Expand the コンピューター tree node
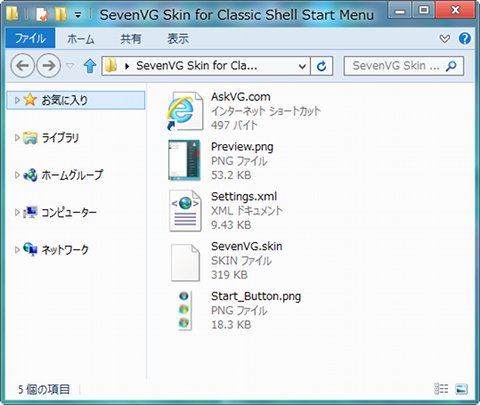Image resolution: width=480 pixels, height=405 pixels. pos(17,212)
